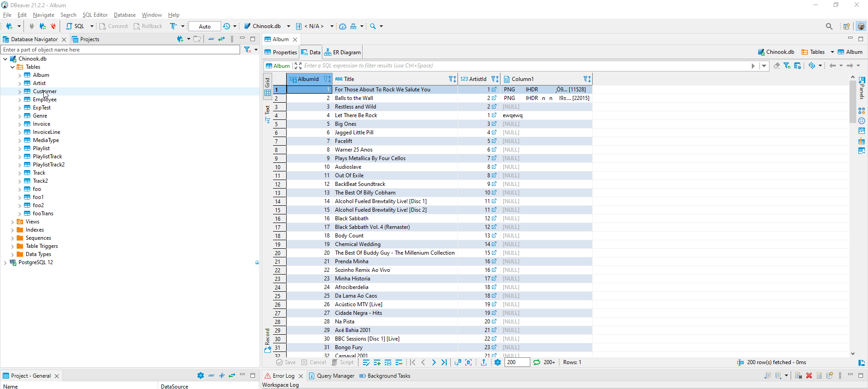Open the SQL Editor menu
Viewport: 868px width, 389px height.
point(95,15)
